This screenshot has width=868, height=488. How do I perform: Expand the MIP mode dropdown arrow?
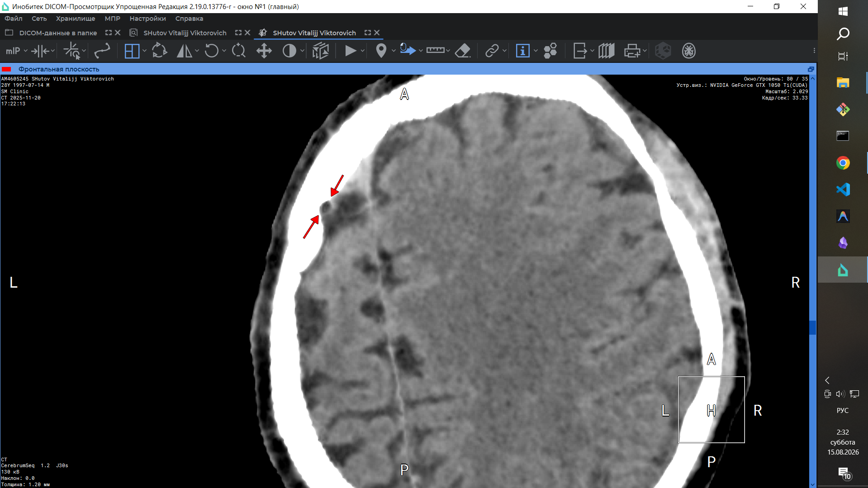pos(26,51)
